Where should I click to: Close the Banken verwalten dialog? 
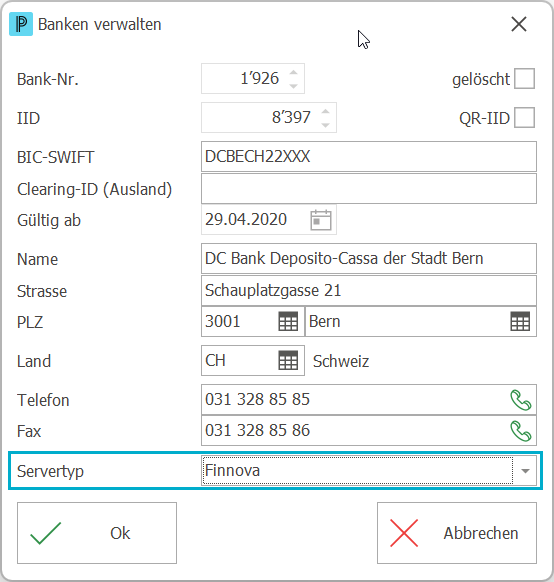(x=519, y=24)
